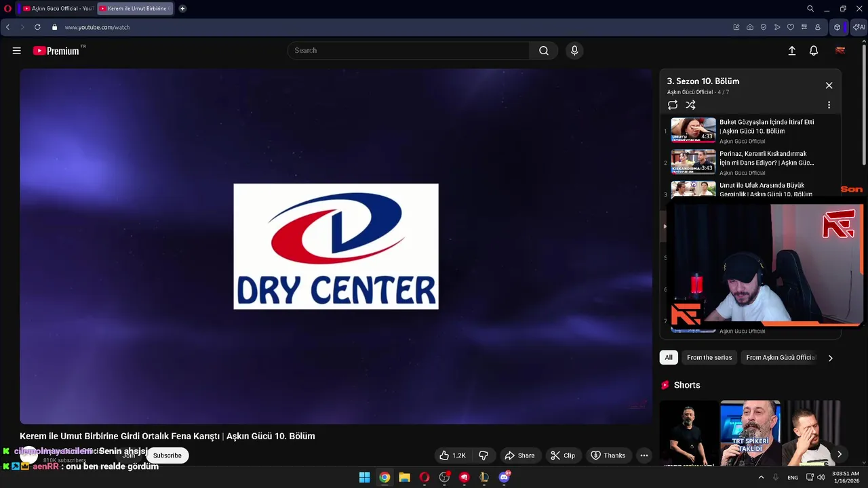Screen dimensions: 868x488
Task: Create a Clip of video
Action: 563,455
